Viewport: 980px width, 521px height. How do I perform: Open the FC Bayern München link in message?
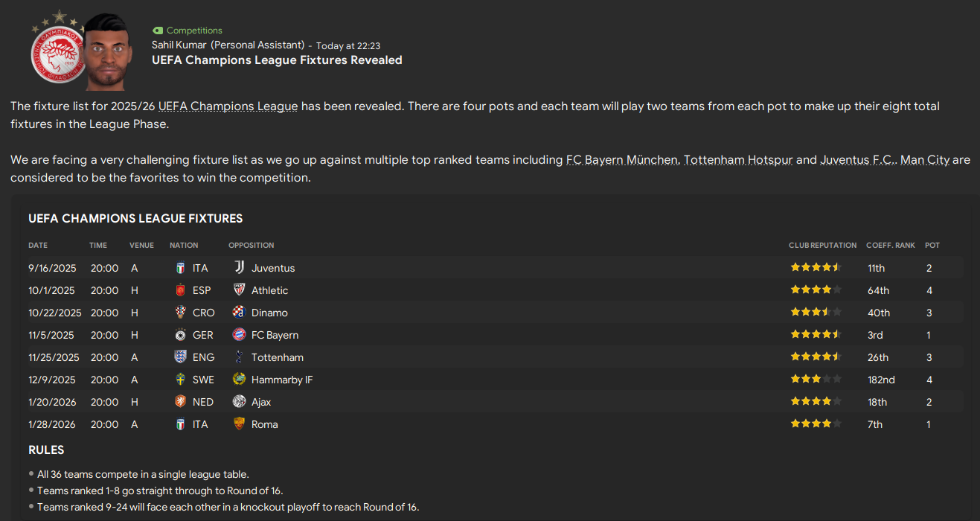point(621,160)
